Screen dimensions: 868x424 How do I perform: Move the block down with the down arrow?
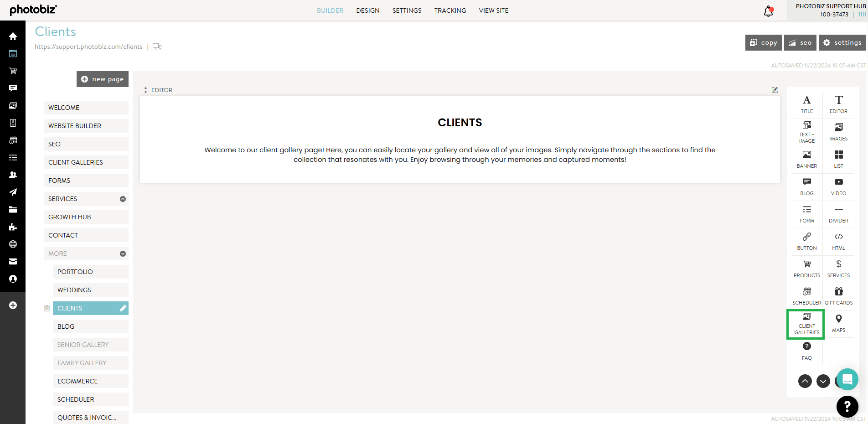click(x=823, y=381)
